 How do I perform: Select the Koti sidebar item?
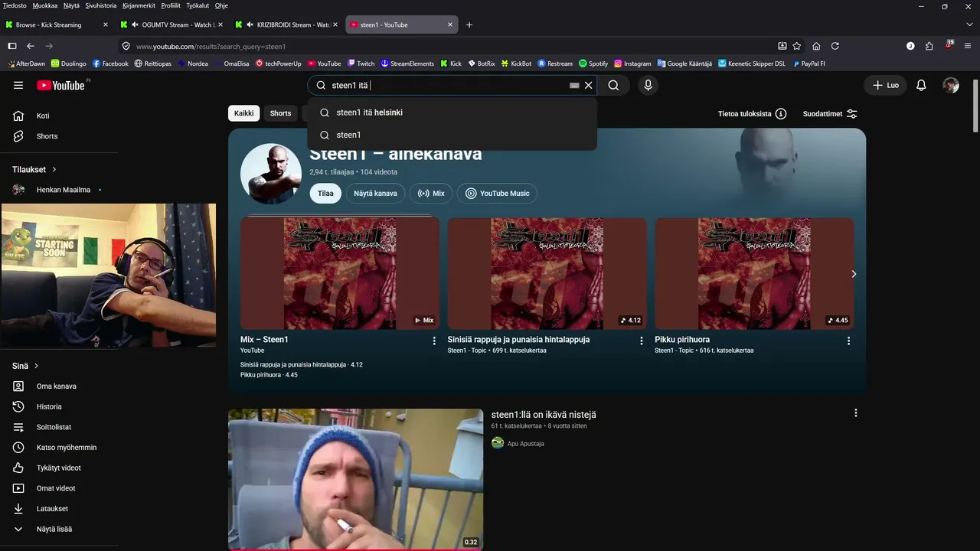point(60,116)
